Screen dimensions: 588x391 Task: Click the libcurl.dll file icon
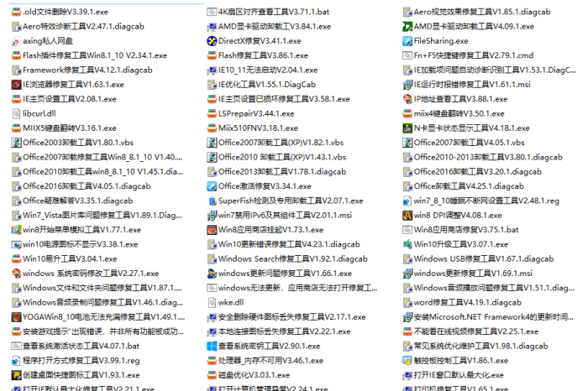click(16, 113)
